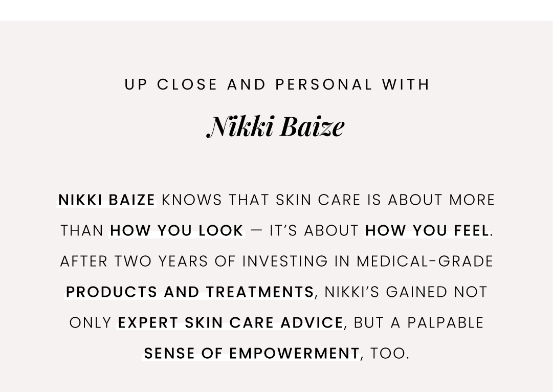
Task: Click the word 'MEDICAL-GRADE' in paragraph
Action: [x=425, y=262]
